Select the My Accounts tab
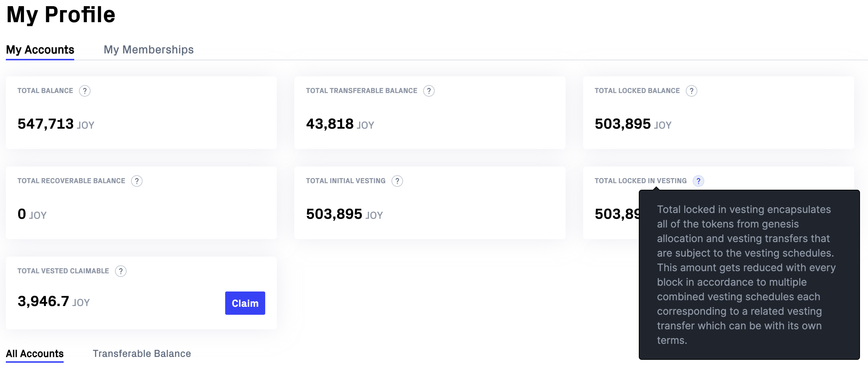The width and height of the screenshot is (868, 370). (x=40, y=50)
